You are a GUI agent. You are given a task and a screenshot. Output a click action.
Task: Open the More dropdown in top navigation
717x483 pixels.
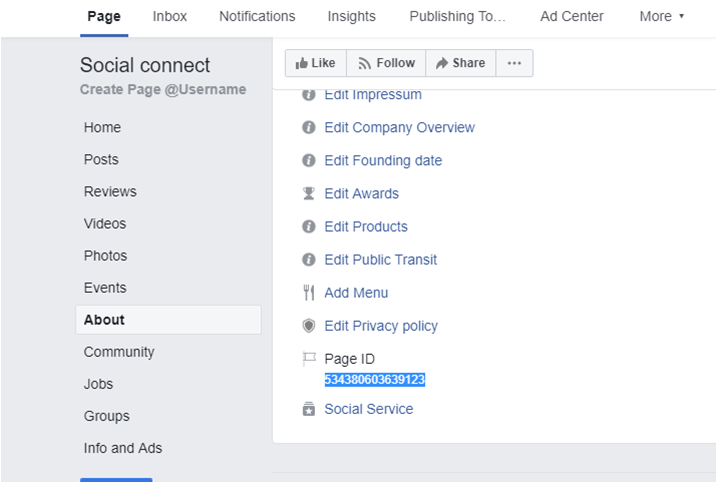(x=661, y=16)
